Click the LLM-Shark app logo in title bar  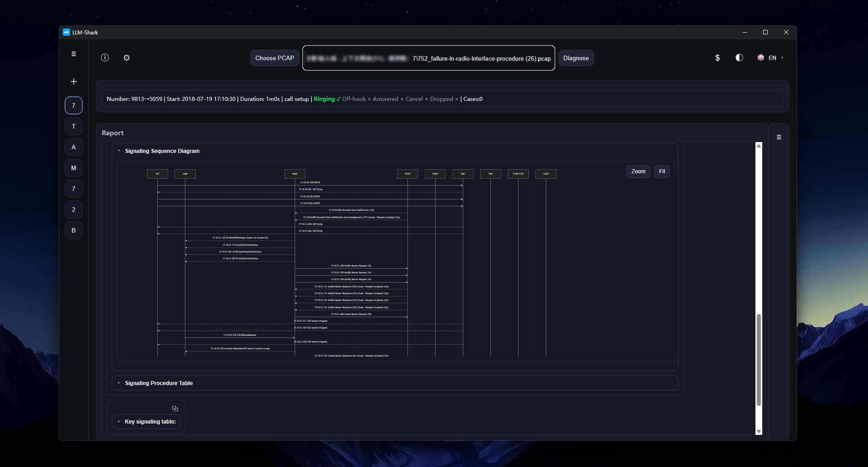[x=66, y=32]
